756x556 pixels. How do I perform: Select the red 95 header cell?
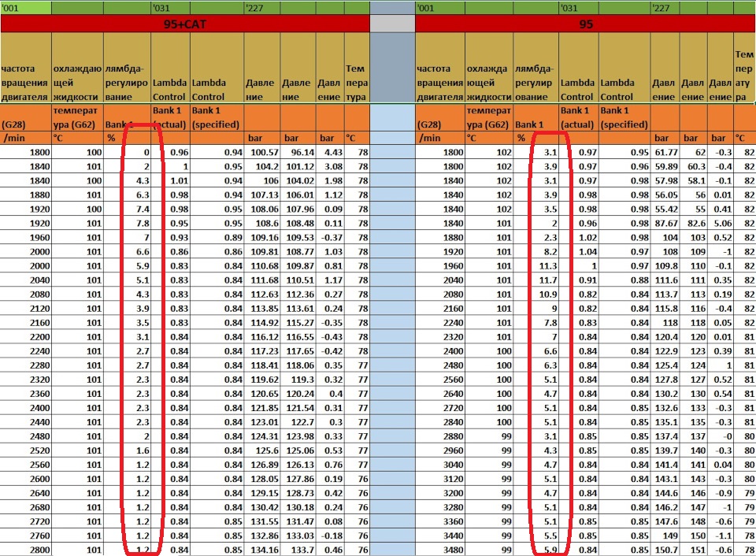coord(585,24)
